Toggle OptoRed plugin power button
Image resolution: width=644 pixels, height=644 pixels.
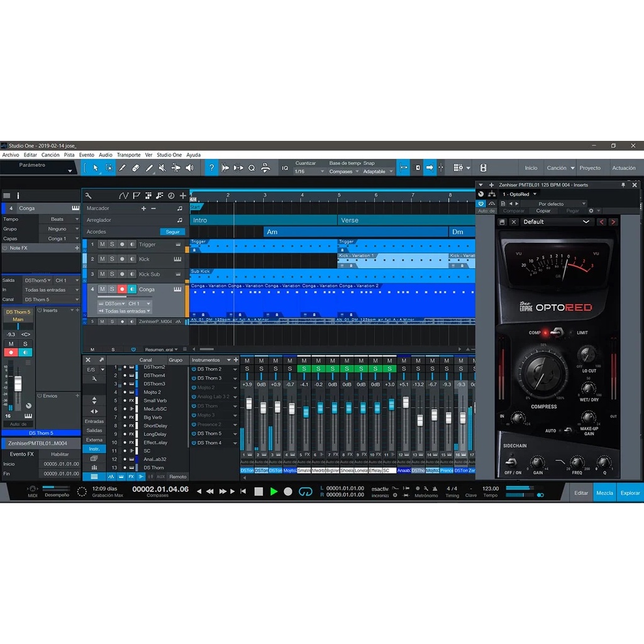pos(480,203)
